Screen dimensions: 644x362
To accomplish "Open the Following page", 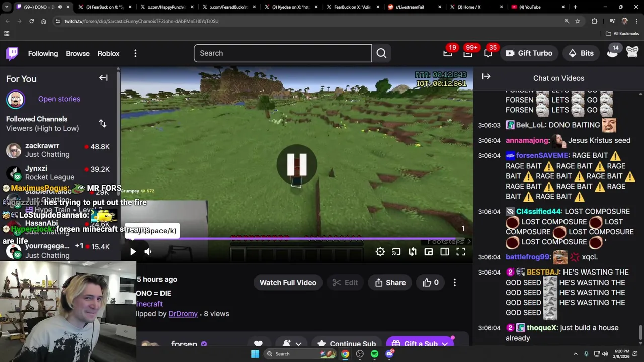I will tap(43, 53).
